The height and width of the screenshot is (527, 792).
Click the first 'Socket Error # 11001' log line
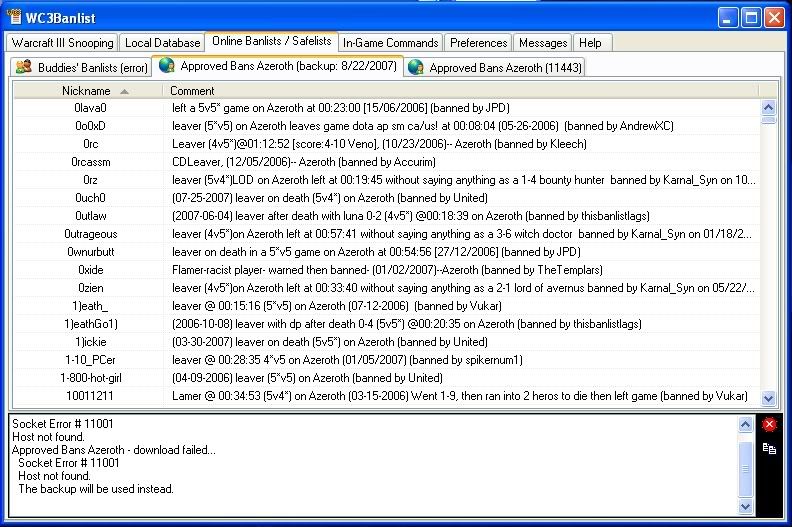(x=63, y=424)
